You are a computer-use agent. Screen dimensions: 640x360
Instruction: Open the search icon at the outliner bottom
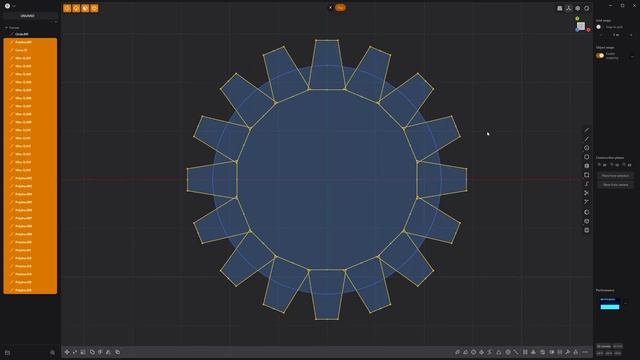point(52,352)
